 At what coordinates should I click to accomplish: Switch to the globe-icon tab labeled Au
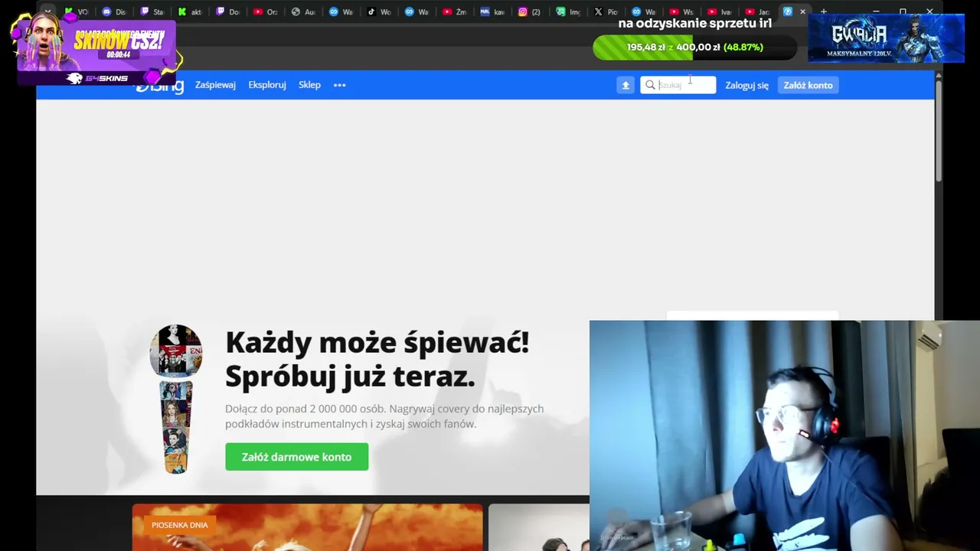tap(303, 11)
